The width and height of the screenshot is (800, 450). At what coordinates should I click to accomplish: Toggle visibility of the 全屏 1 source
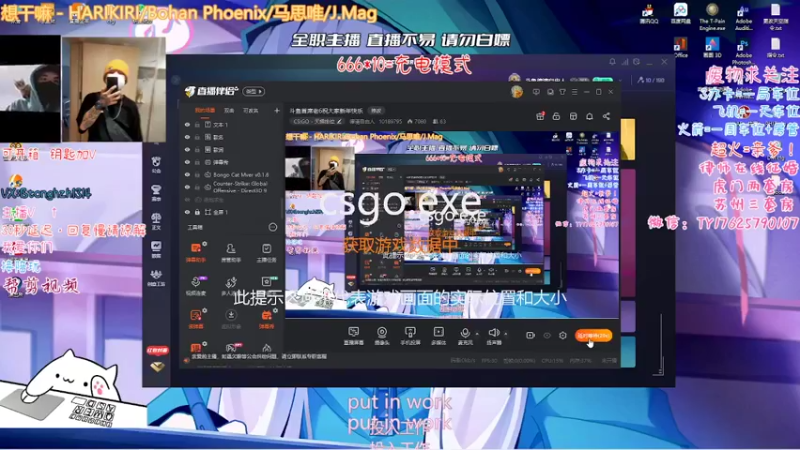[x=187, y=212]
